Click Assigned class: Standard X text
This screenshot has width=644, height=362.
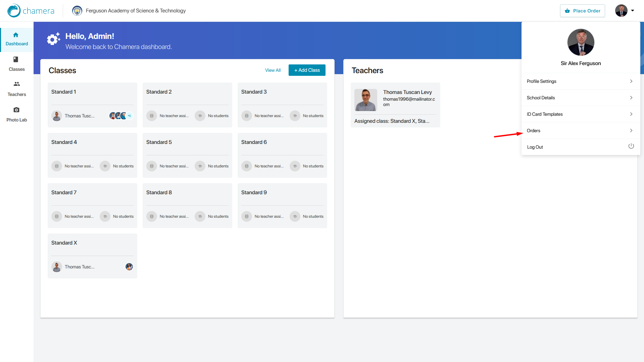(x=392, y=121)
